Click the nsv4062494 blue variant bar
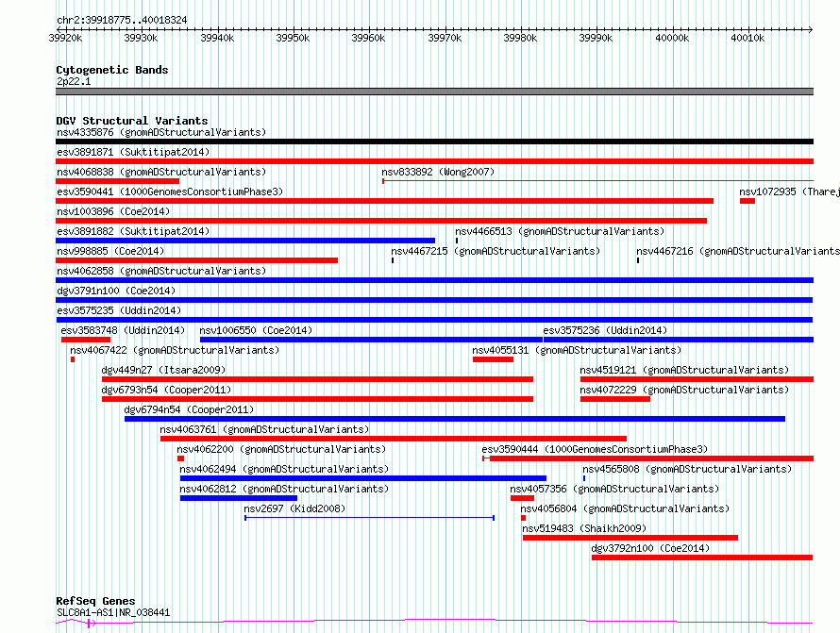This screenshot has width=840, height=633. (x=363, y=478)
